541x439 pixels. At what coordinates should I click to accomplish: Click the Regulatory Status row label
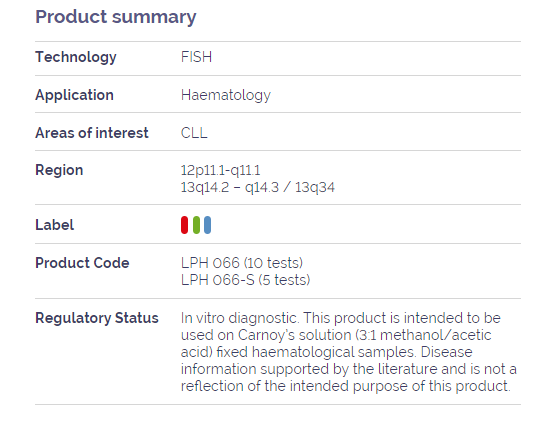point(97,318)
